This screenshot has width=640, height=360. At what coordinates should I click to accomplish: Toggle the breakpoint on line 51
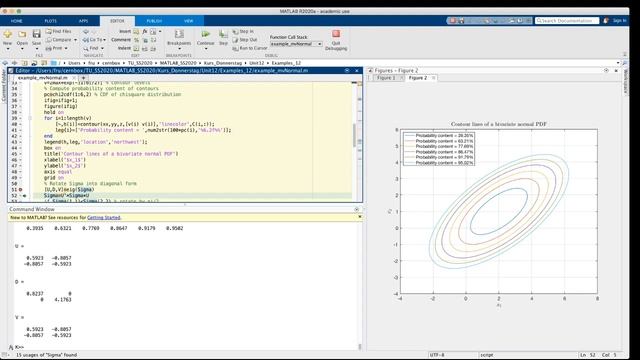[x=20, y=189]
